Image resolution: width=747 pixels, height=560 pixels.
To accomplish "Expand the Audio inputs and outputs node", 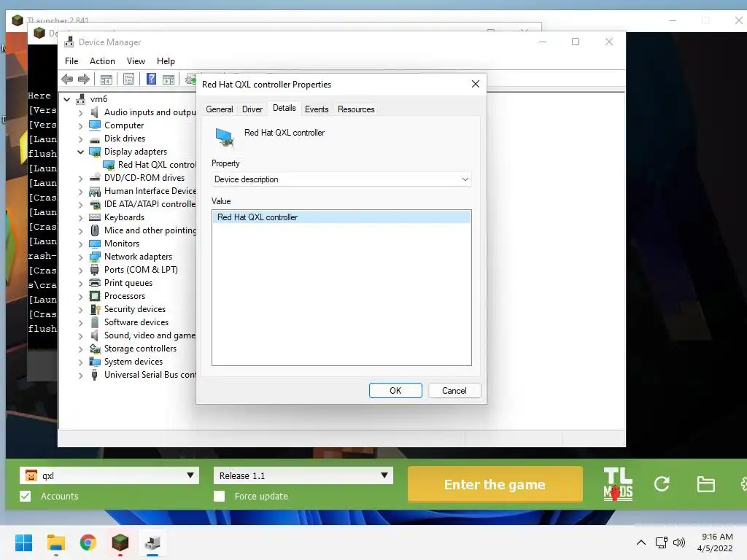I will click(x=80, y=113).
